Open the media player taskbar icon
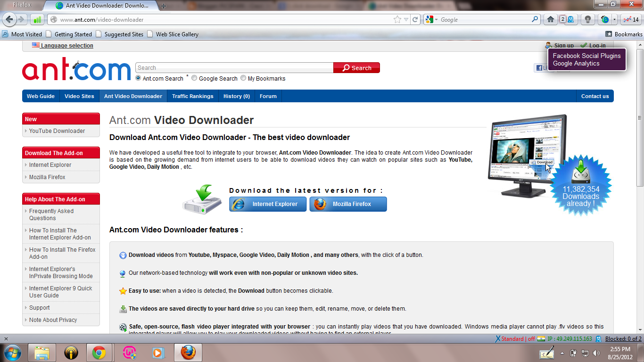644x362 pixels. click(x=158, y=353)
